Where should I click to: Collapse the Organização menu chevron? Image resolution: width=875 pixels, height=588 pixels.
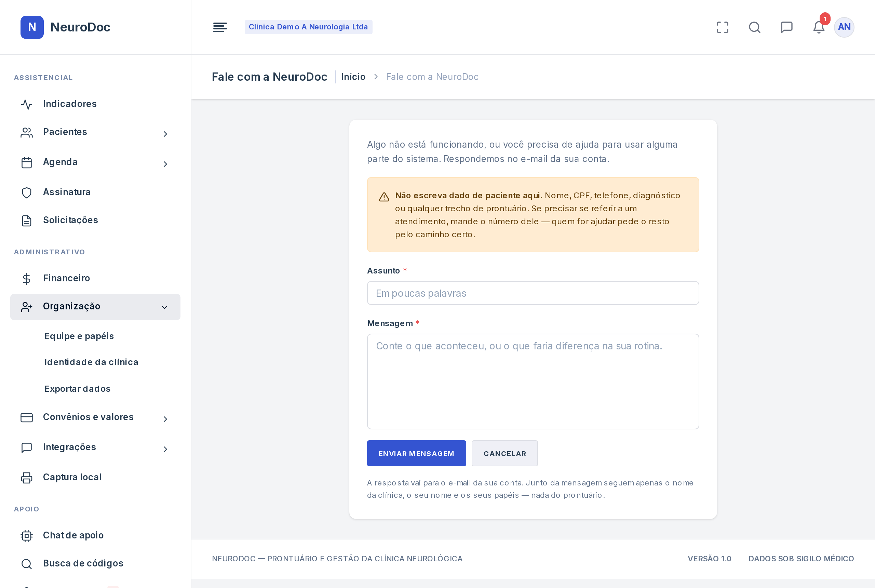click(x=164, y=307)
